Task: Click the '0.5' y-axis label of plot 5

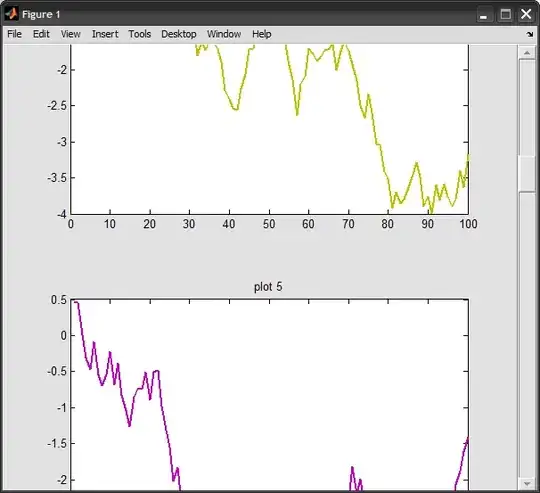Action: click(x=59, y=300)
